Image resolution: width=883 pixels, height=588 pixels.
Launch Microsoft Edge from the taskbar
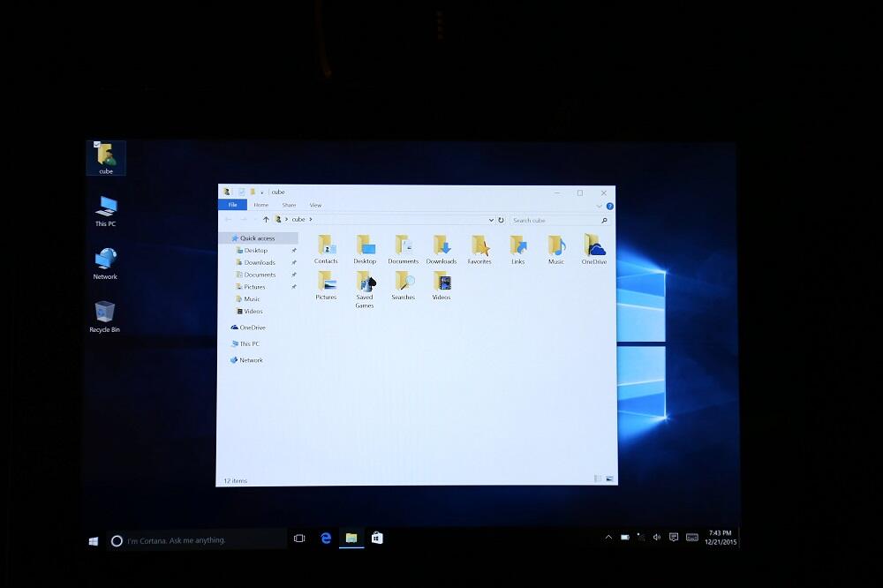(326, 538)
